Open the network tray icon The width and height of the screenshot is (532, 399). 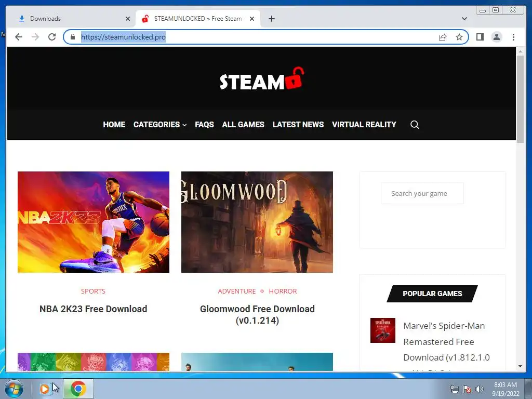tap(454, 389)
